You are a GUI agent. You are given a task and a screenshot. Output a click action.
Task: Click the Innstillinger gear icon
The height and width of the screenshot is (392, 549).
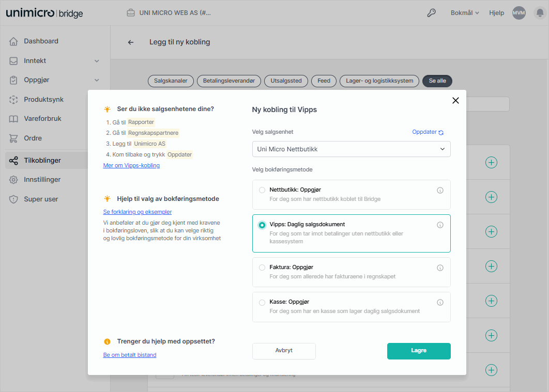click(x=13, y=180)
